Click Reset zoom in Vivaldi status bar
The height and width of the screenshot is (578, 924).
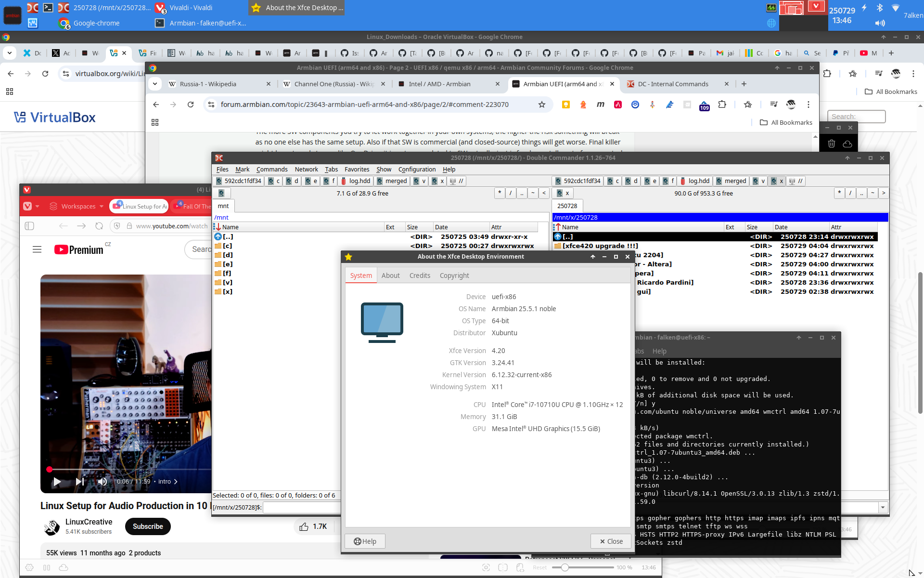(539, 567)
